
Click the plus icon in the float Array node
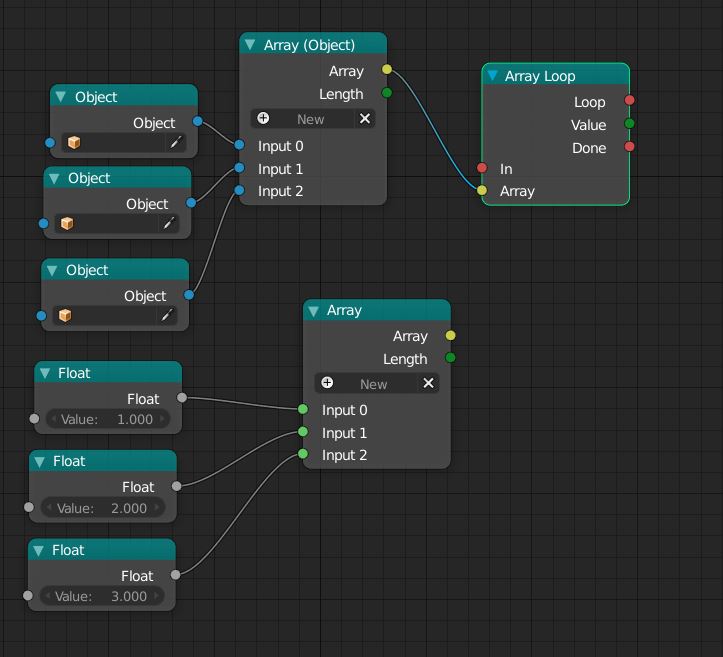point(327,383)
